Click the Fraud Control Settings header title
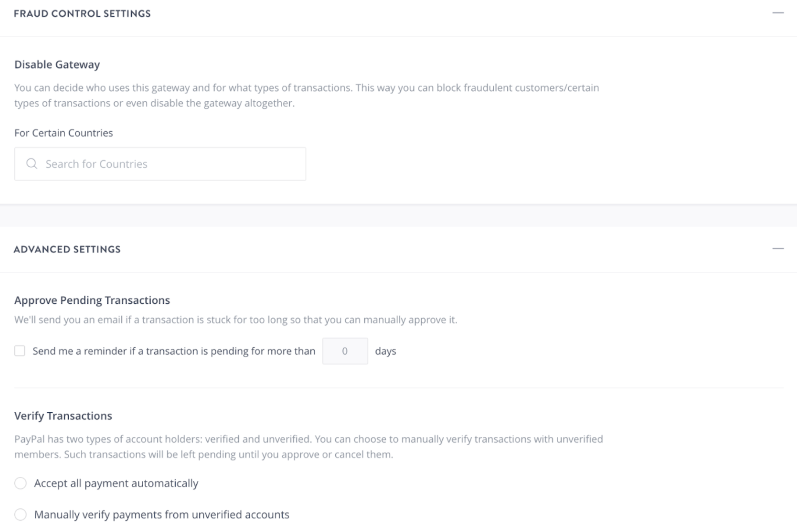The height and width of the screenshot is (532, 797). tap(82, 14)
